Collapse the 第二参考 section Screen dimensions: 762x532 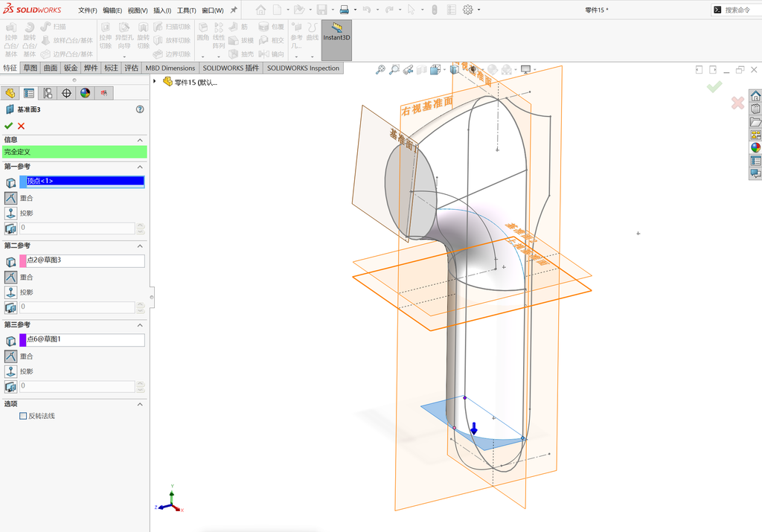click(x=140, y=246)
